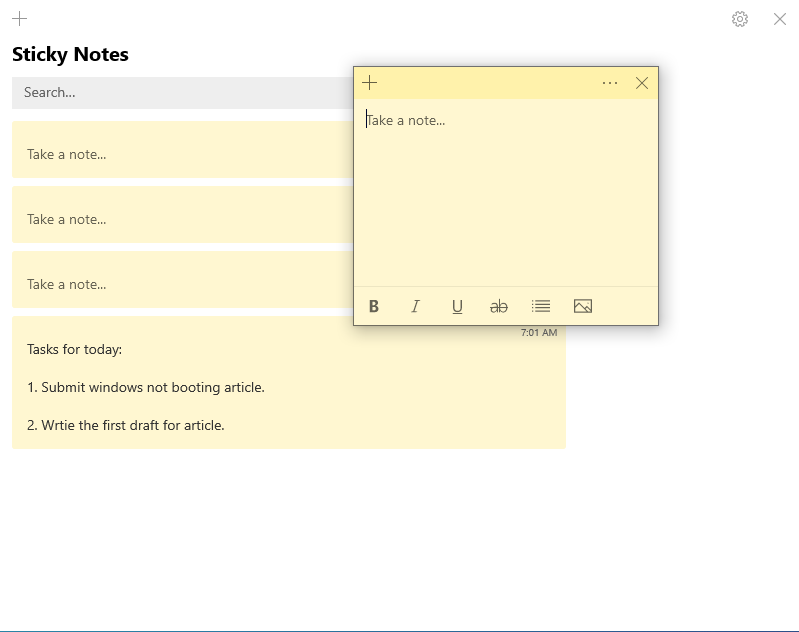Click the Search field in the notes list
Screen dimensions: 799x632
(180, 93)
